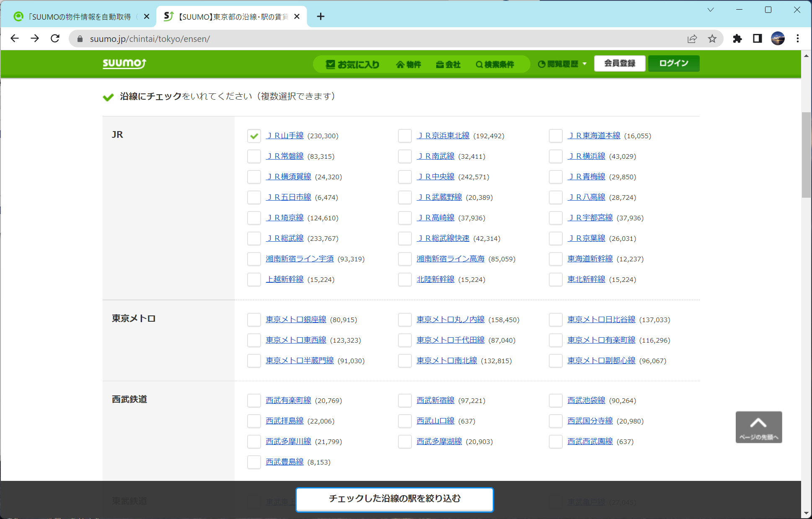This screenshot has width=812, height=519.
Task: Open the 北陸新幹線 link
Action: tap(436, 279)
